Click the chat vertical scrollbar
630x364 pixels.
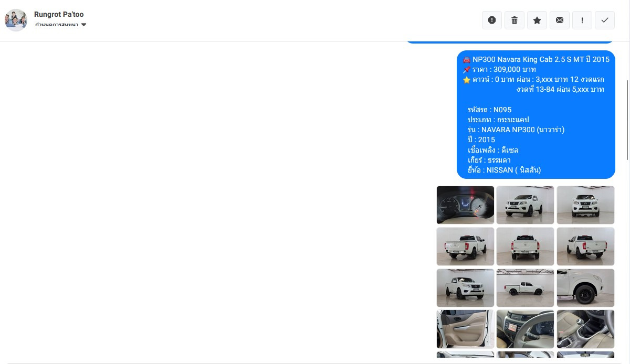tap(628, 120)
